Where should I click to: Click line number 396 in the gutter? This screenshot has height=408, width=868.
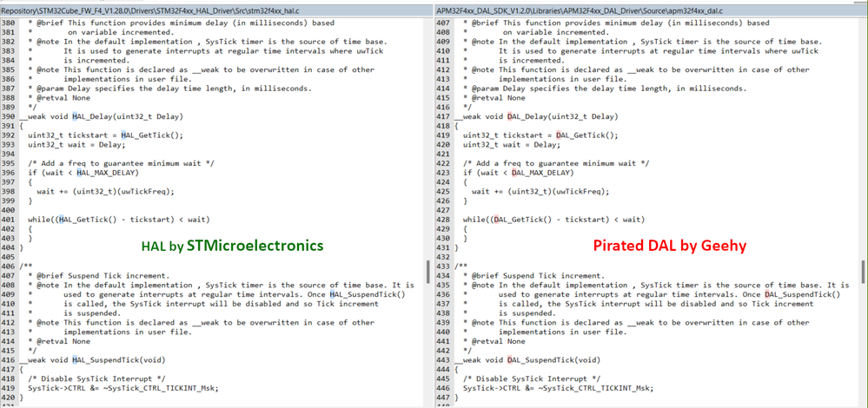click(x=8, y=173)
